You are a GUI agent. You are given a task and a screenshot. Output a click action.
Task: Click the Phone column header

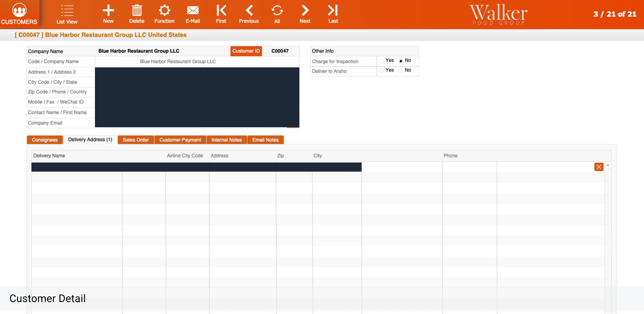(451, 156)
